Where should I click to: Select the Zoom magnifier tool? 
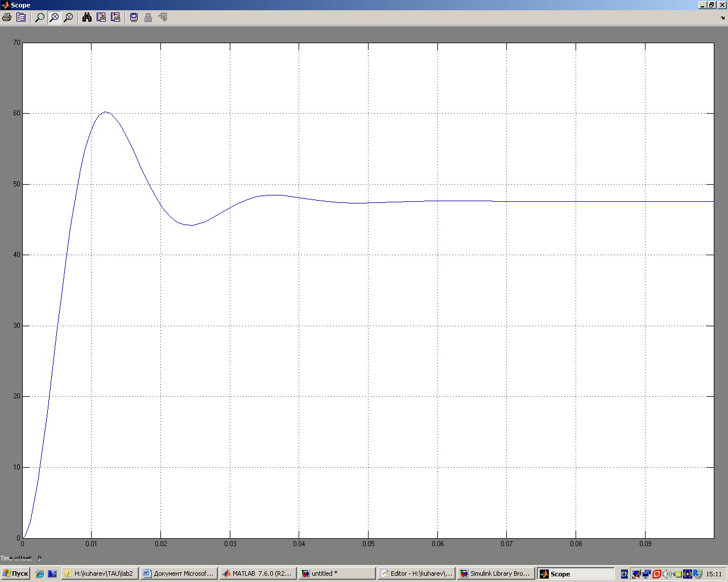tap(40, 18)
